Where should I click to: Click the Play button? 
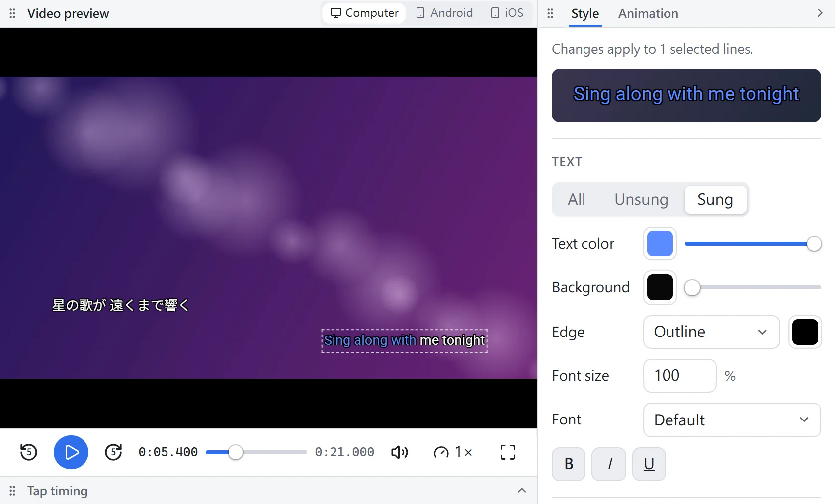[71, 452]
